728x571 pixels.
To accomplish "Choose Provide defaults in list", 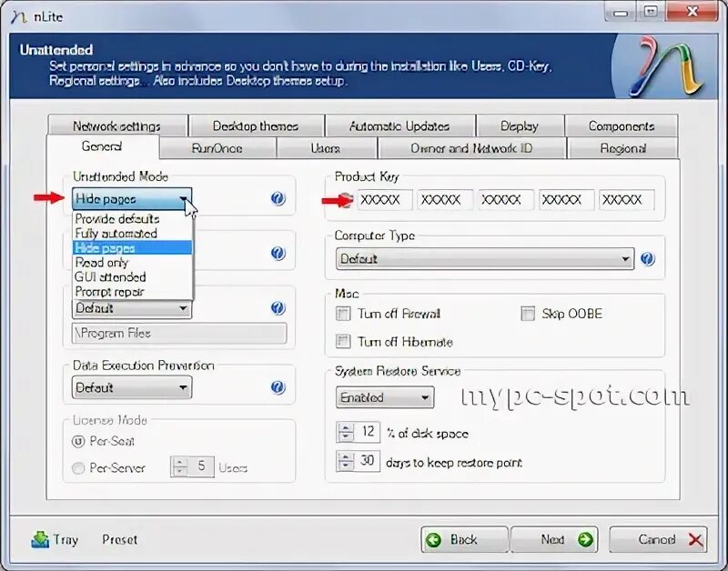I will click(132, 218).
